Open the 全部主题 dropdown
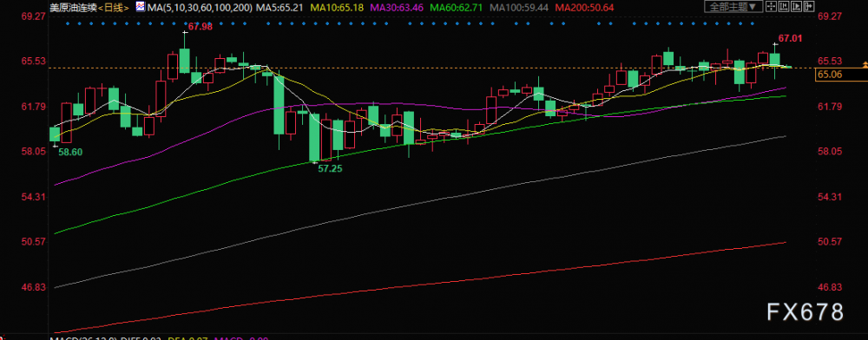868x340 pixels. pos(733,6)
